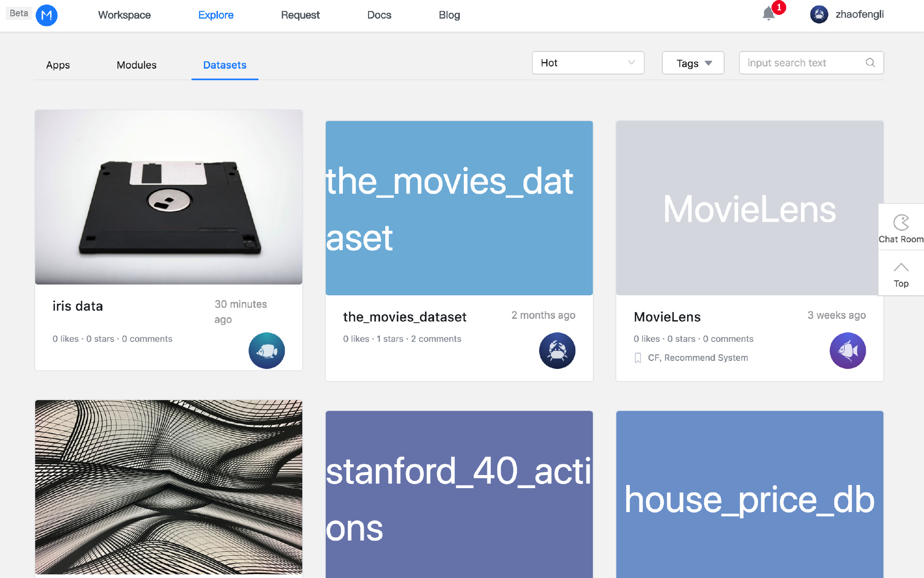Screen dimensions: 924x578
Task: Open the MovieLens title link
Action: pyautogui.click(x=667, y=317)
